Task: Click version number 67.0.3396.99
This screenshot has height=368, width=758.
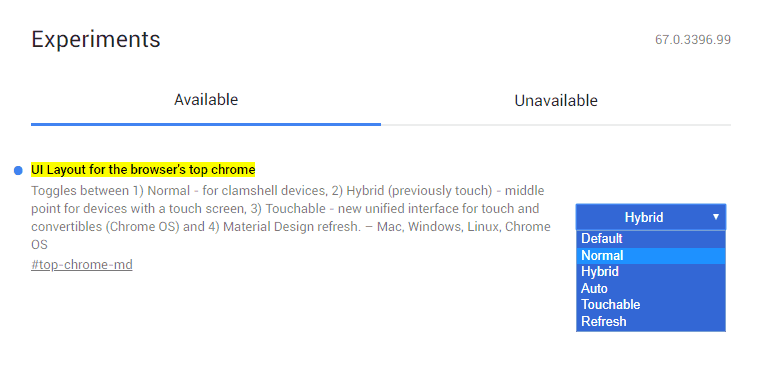Action: (x=693, y=40)
